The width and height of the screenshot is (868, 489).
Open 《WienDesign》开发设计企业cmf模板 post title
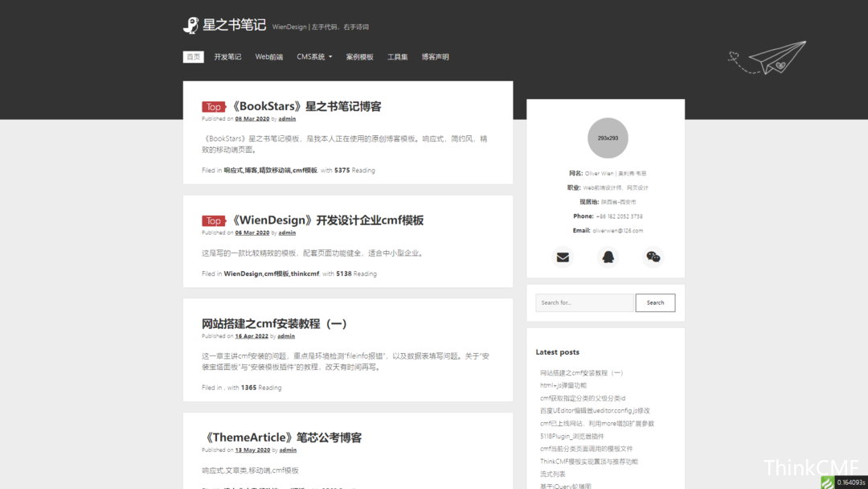pos(326,220)
